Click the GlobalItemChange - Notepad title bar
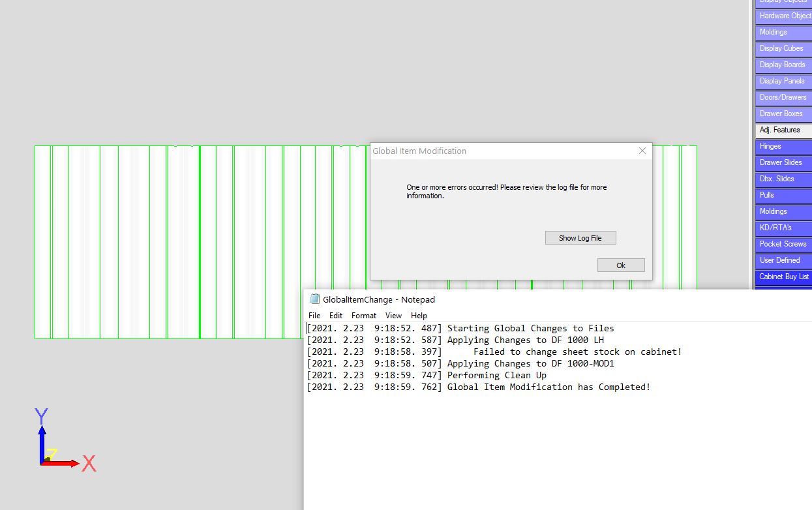The image size is (812, 510). (x=558, y=299)
